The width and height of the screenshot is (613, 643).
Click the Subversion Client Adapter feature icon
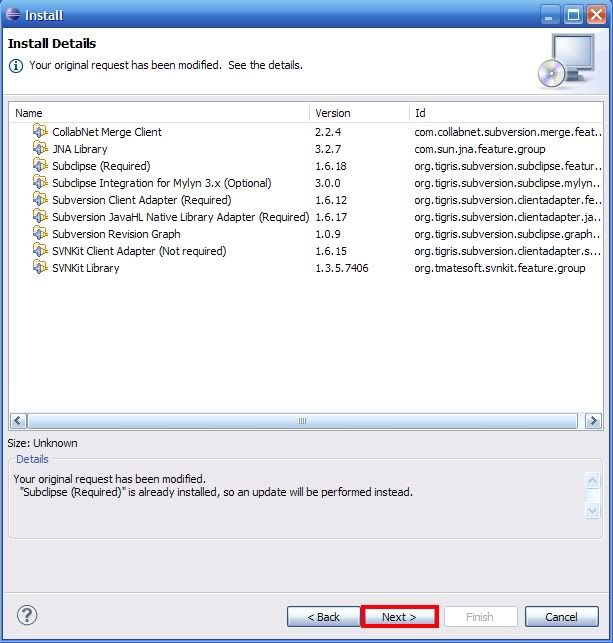pyautogui.click(x=40, y=200)
